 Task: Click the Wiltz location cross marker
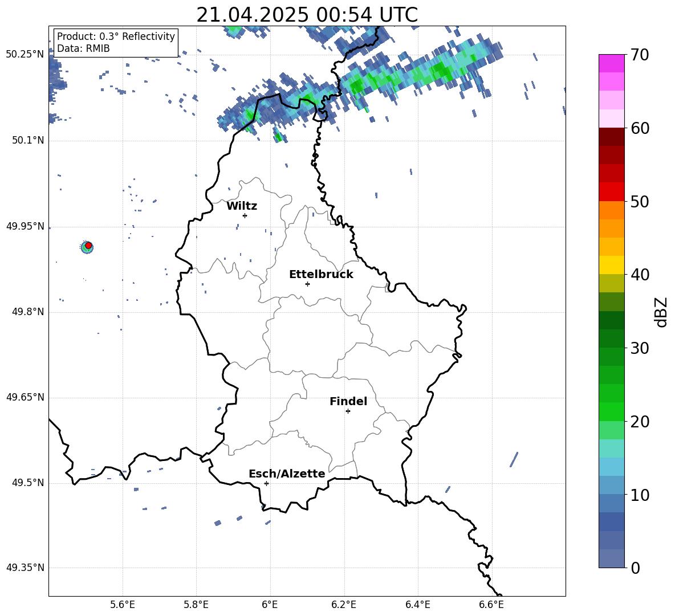pos(245,215)
